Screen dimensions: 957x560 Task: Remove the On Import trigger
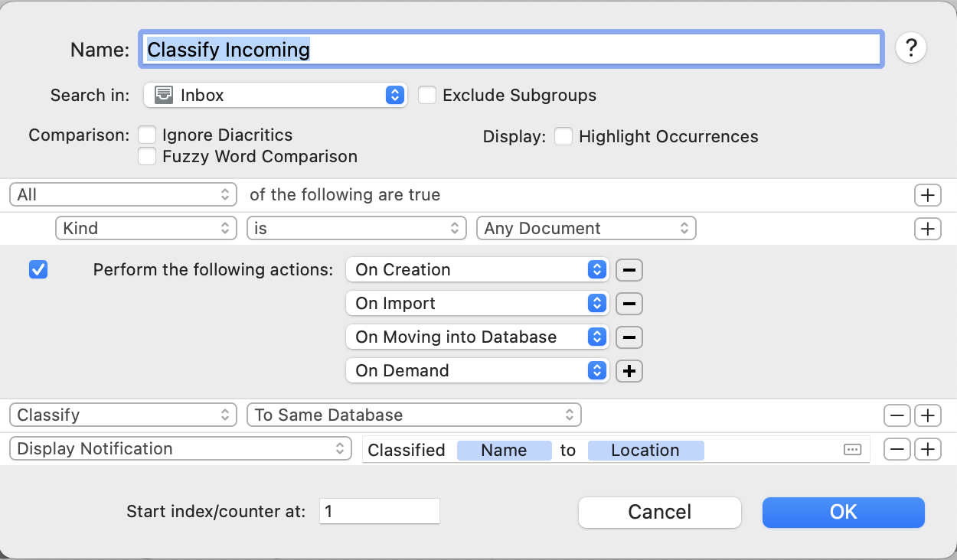click(x=629, y=304)
